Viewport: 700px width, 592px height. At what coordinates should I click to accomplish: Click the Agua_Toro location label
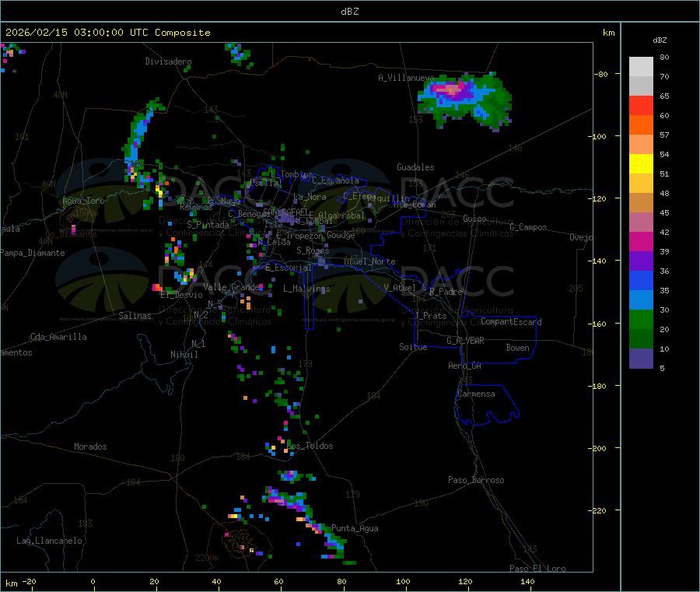(83, 201)
